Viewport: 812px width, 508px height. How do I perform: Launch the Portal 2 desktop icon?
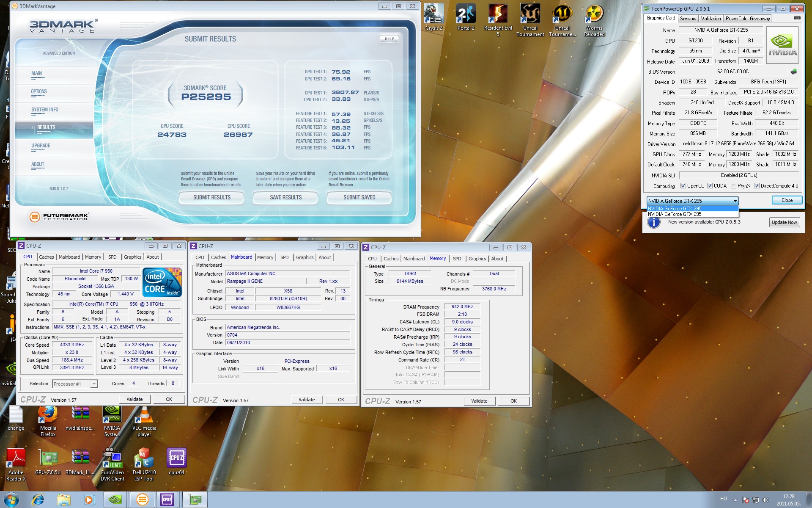466,17
